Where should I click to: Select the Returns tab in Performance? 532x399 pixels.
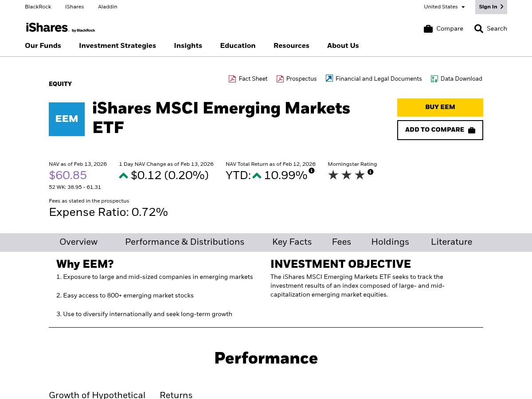coord(176,395)
